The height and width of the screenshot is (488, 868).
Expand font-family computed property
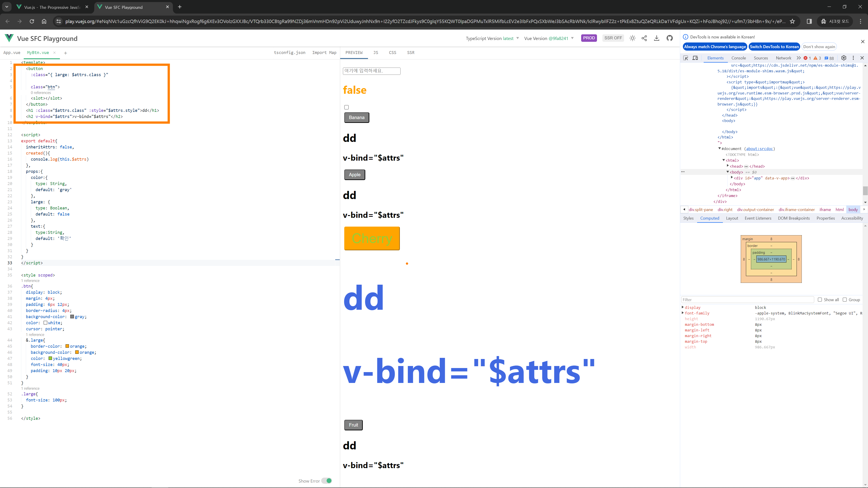[683, 313]
